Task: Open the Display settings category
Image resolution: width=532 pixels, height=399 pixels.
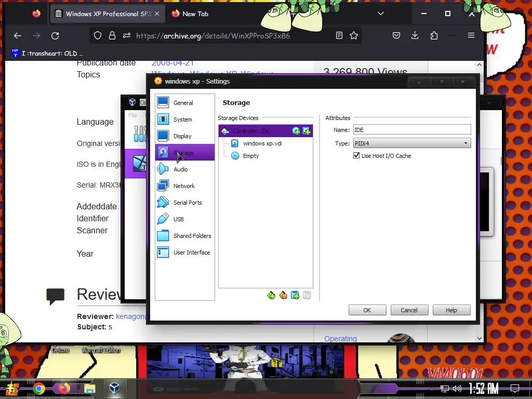Action: pyautogui.click(x=184, y=136)
